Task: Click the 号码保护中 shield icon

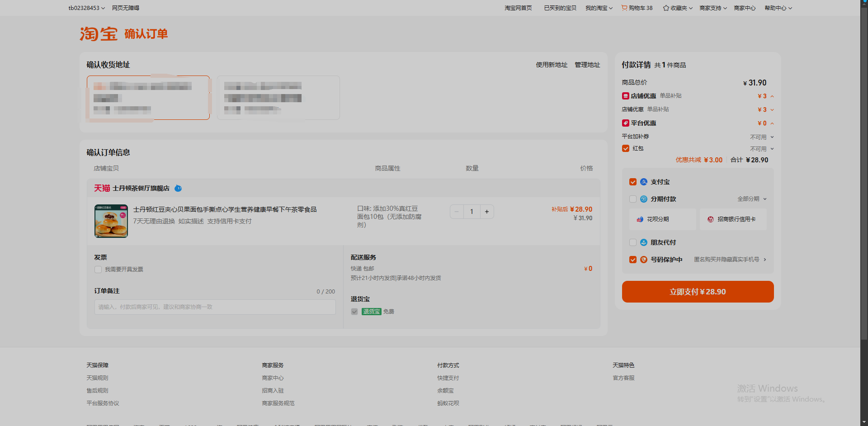Action: (x=644, y=260)
